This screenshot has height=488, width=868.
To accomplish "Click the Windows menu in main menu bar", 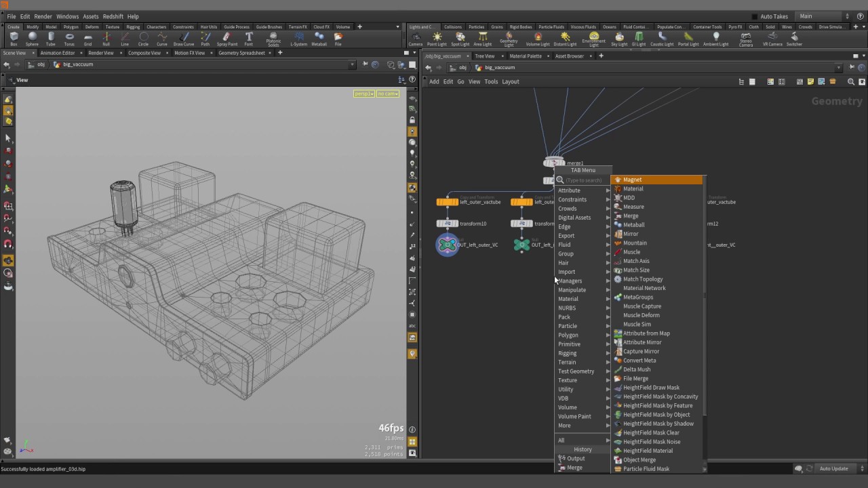I will (67, 16).
